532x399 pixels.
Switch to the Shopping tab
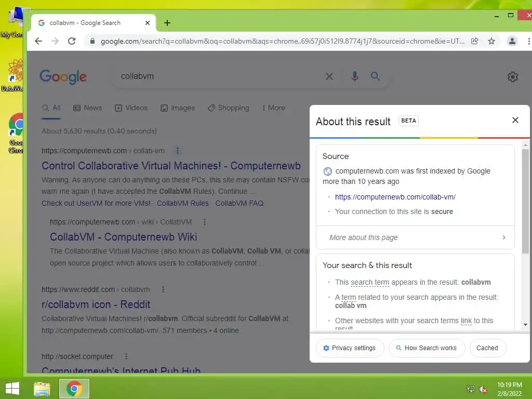pos(229,108)
